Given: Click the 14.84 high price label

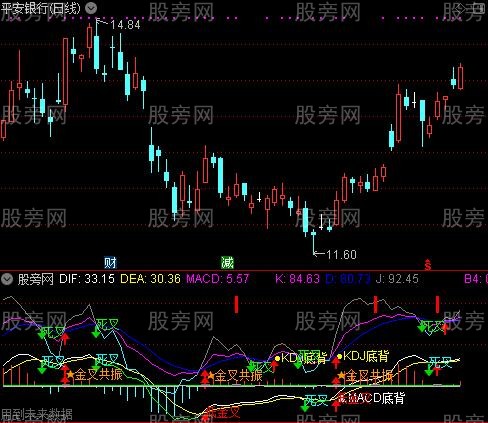Looking at the screenshot, I should click(125, 25).
